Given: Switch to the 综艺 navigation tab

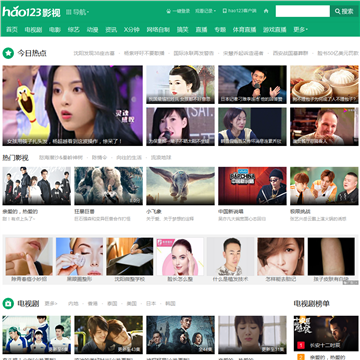Looking at the screenshot, I should coord(74,30).
